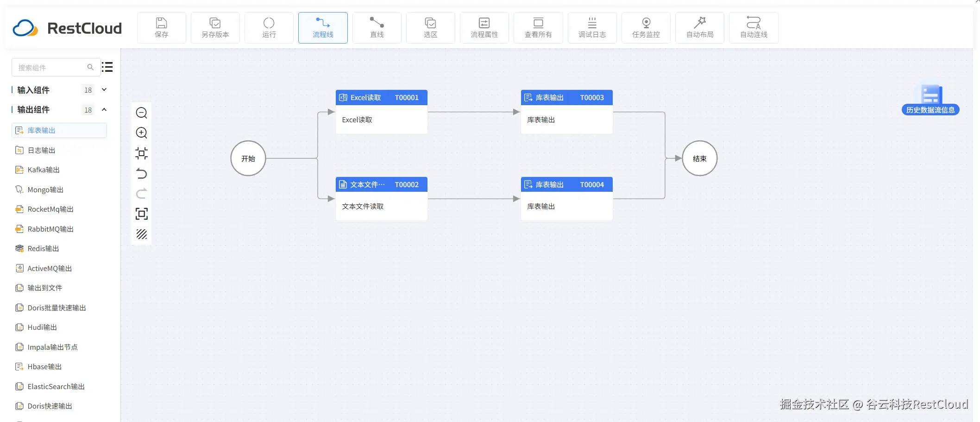Click the 保存 (Save) toolbar button
Screen dimensions: 980x422
[x=162, y=28]
